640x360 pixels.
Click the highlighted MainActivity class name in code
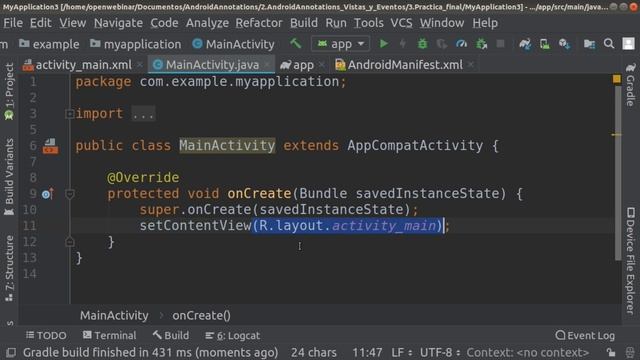(x=227, y=146)
